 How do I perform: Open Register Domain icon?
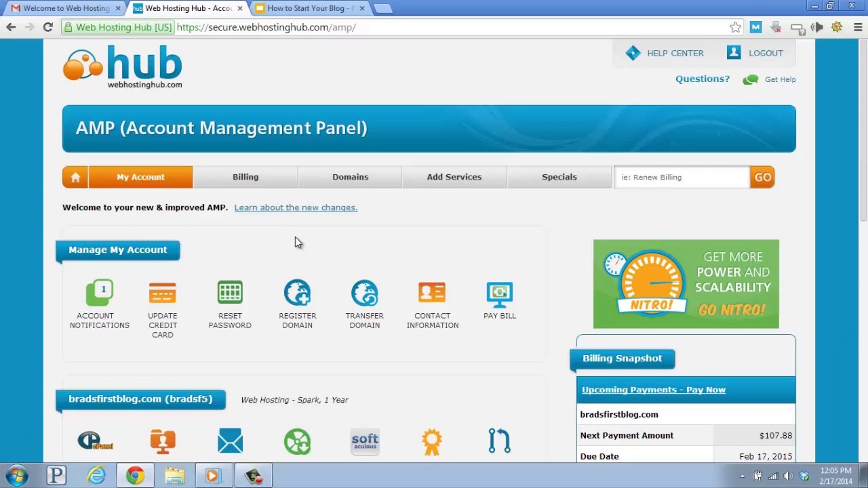[297, 293]
